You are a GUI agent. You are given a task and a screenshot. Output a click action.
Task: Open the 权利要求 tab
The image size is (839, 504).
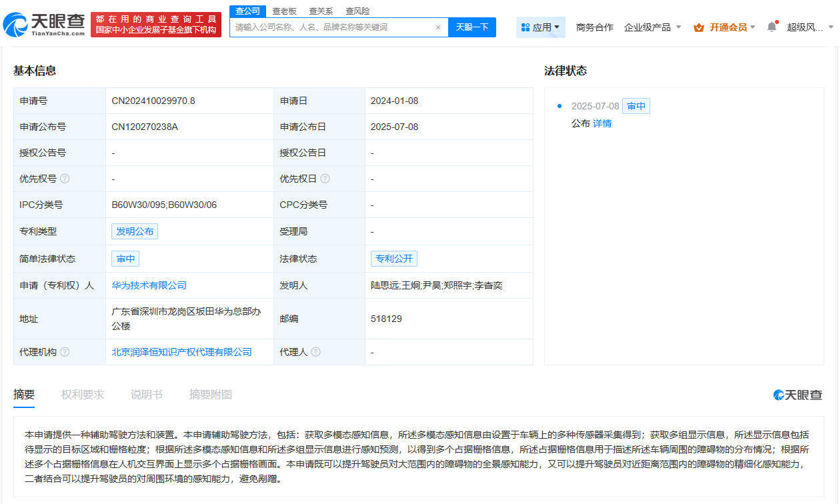click(x=83, y=395)
